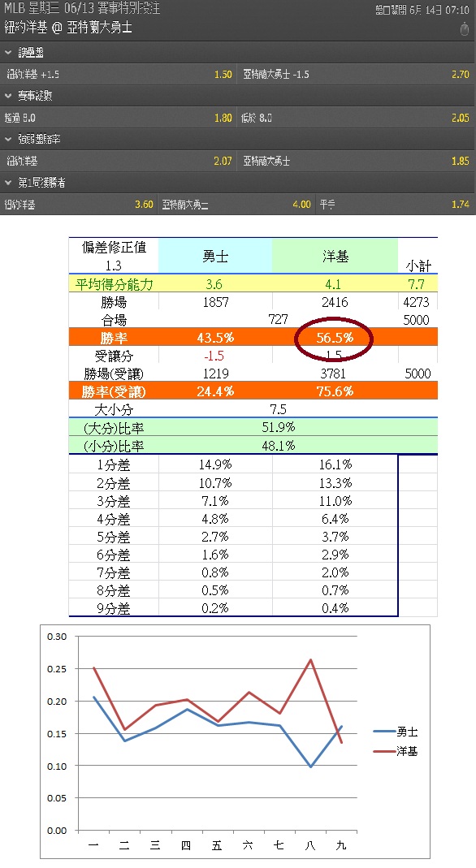Select the 平均得分能力 row label
Screen dimensions: 476x868
114,284
